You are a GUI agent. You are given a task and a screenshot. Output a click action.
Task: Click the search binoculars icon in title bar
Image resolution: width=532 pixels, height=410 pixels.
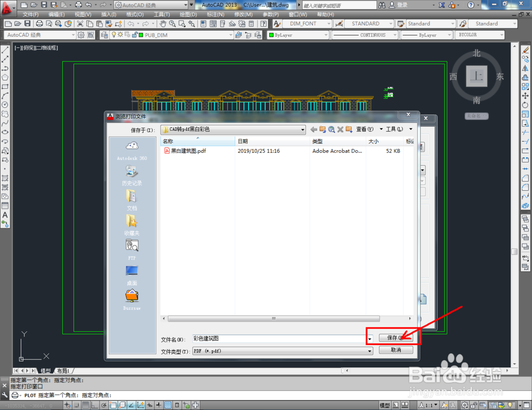pyautogui.click(x=381, y=5)
